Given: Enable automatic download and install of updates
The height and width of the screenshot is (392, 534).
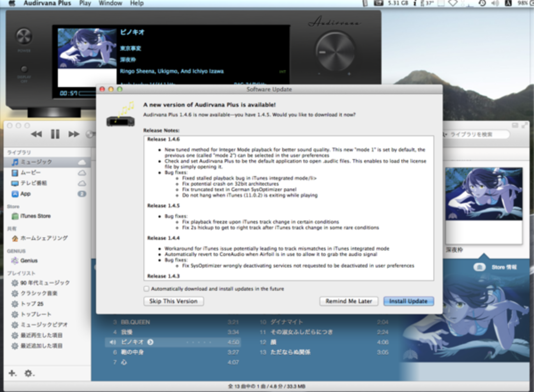Looking at the screenshot, I should (x=146, y=289).
